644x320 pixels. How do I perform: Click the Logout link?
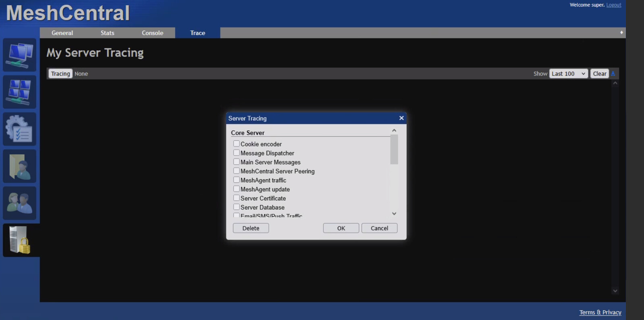coord(613,5)
